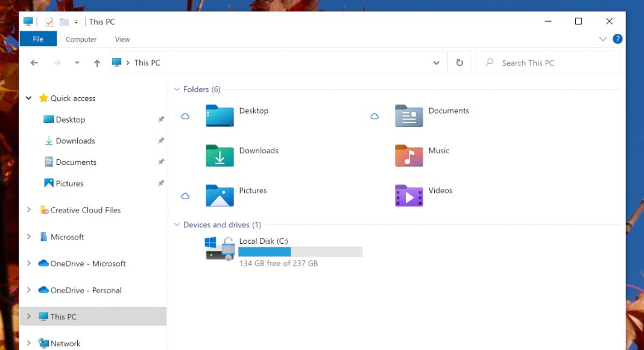Open the Pictures folder icon in Folders

click(219, 195)
